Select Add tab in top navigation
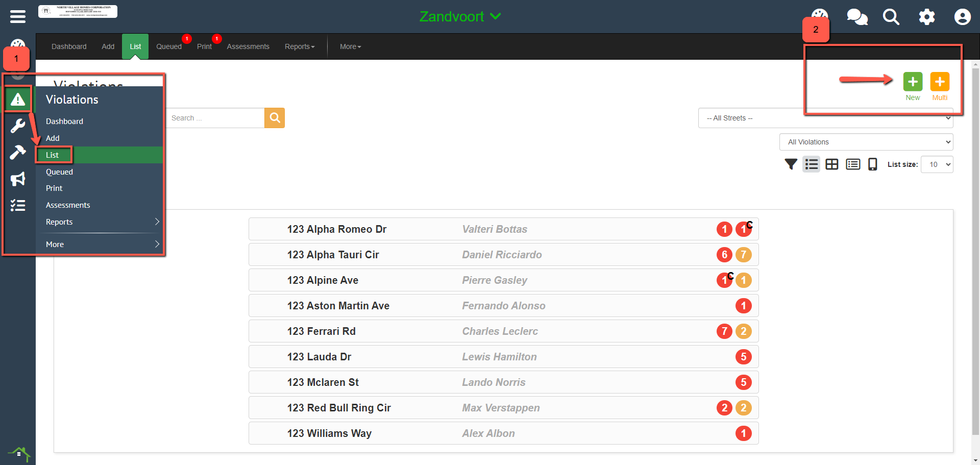The image size is (980, 465). tap(108, 46)
